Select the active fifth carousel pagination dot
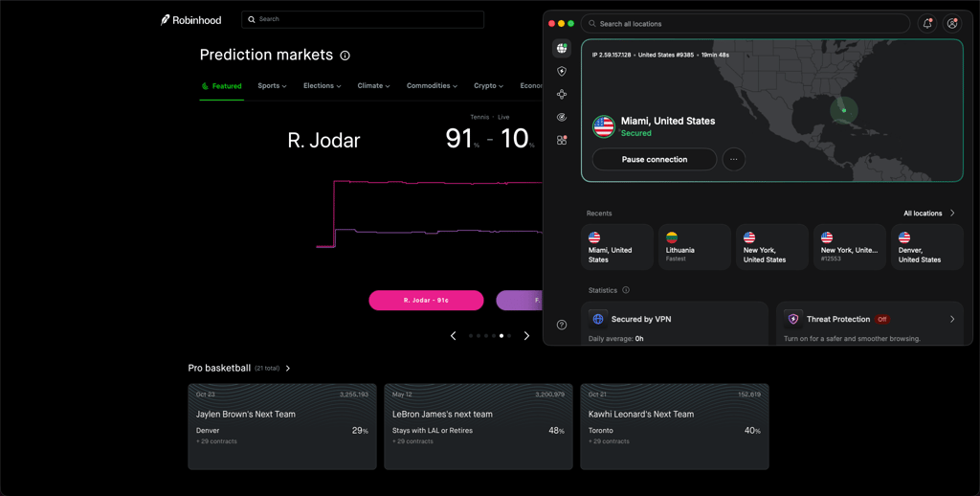980x496 pixels. [501, 336]
